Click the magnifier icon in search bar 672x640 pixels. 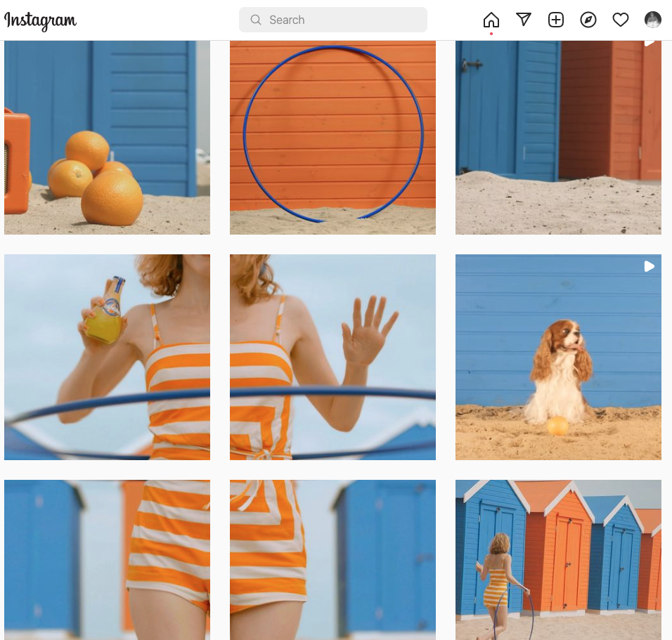[255, 20]
